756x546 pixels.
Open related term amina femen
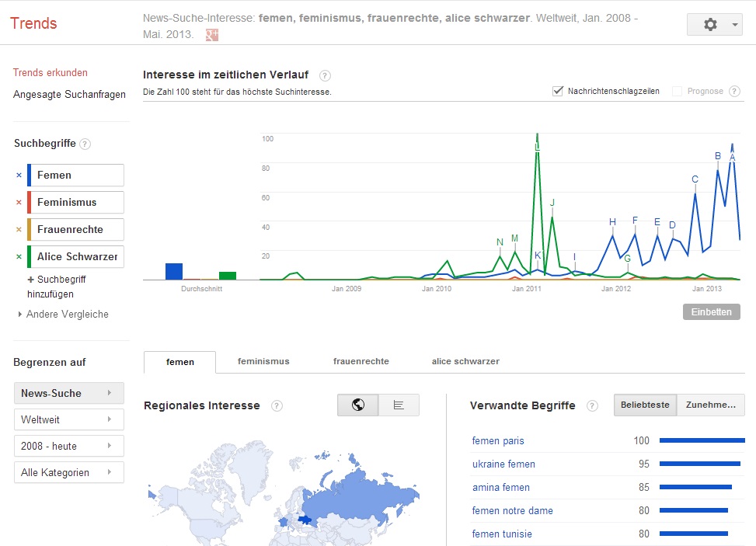point(501,487)
